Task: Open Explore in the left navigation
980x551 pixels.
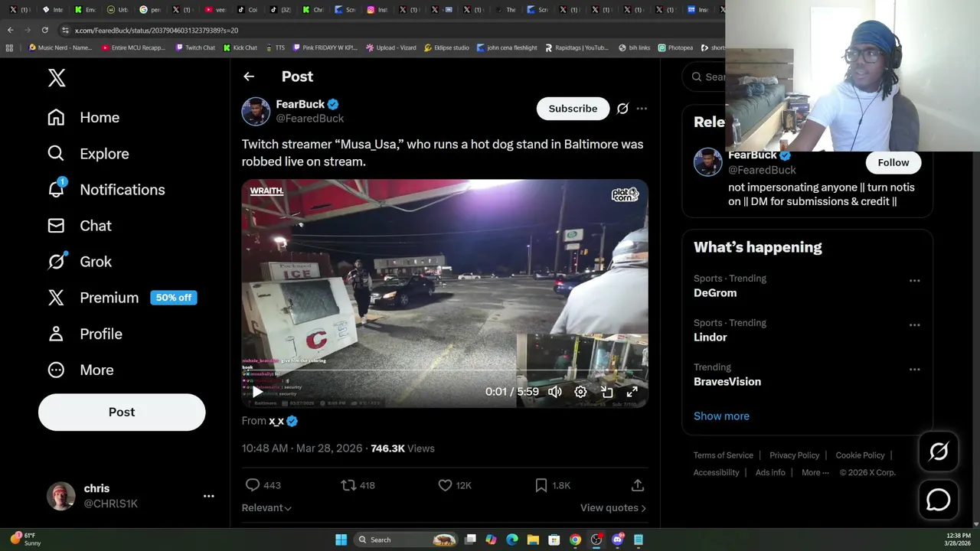Action: pos(88,153)
